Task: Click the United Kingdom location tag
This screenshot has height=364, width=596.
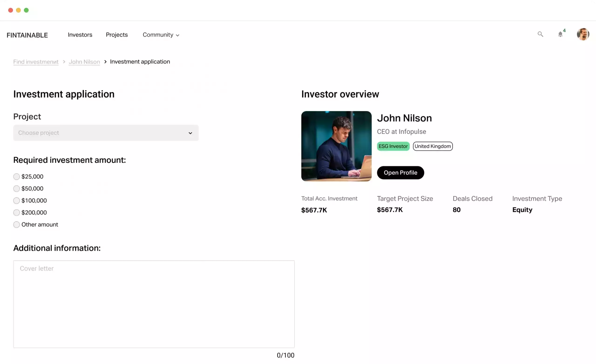Action: pos(433,146)
